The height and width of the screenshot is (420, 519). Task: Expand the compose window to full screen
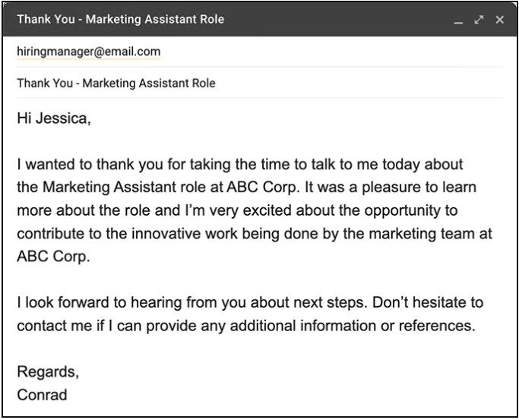click(x=479, y=19)
